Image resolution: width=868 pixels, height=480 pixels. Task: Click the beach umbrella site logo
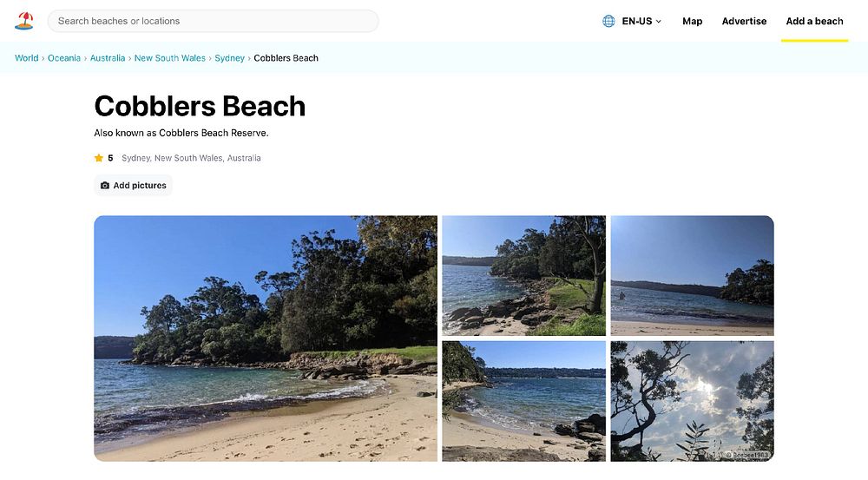[23, 21]
